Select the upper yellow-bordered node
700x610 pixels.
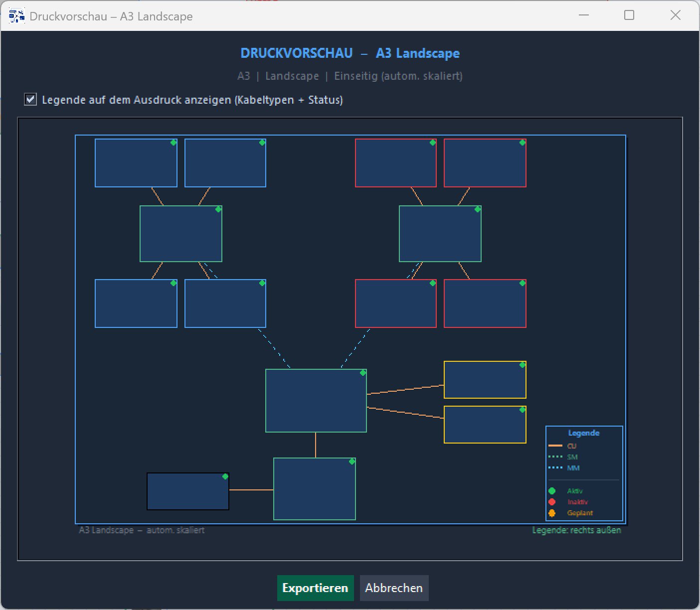click(485, 380)
